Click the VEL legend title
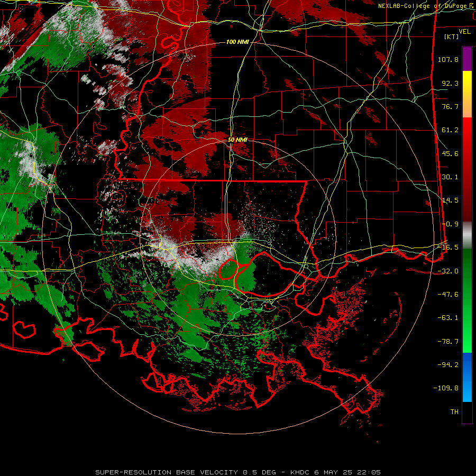 click(x=464, y=32)
